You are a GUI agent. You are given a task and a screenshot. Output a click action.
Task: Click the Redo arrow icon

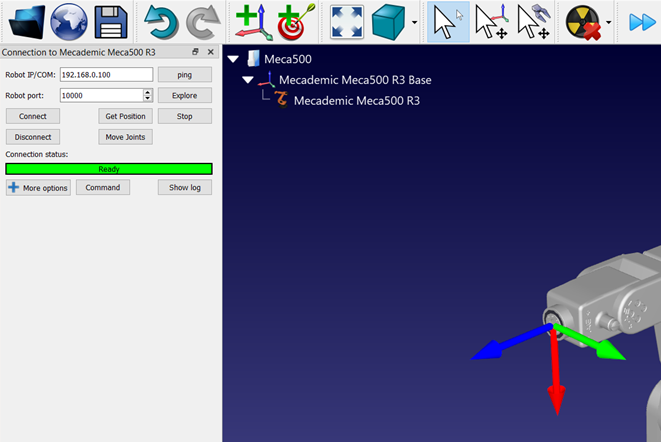point(203,21)
